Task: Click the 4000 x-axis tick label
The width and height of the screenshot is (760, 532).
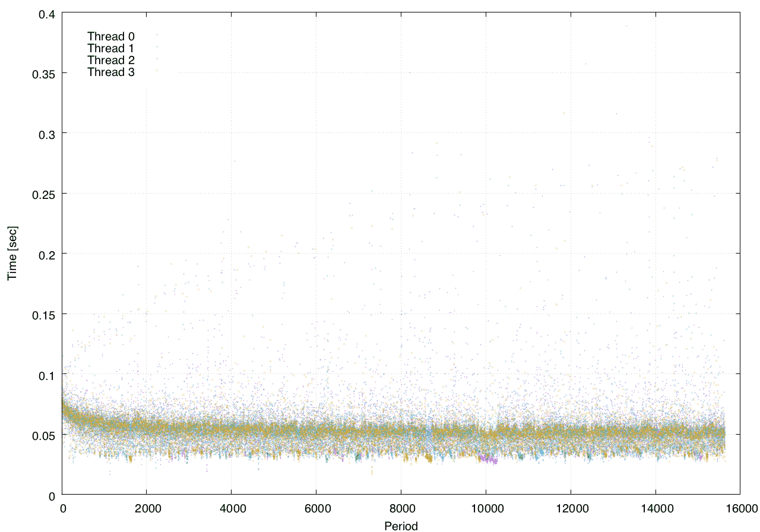Action: coord(232,509)
